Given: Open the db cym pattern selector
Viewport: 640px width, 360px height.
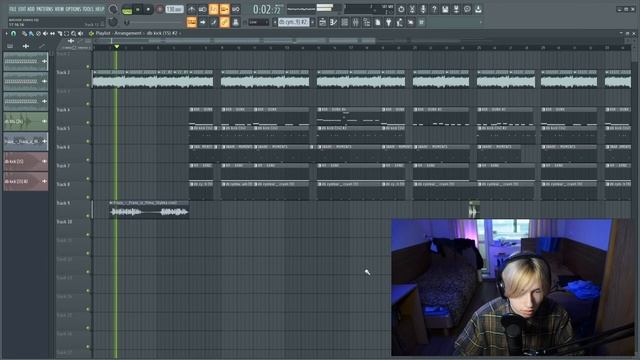Looking at the screenshot, I should tap(293, 22).
